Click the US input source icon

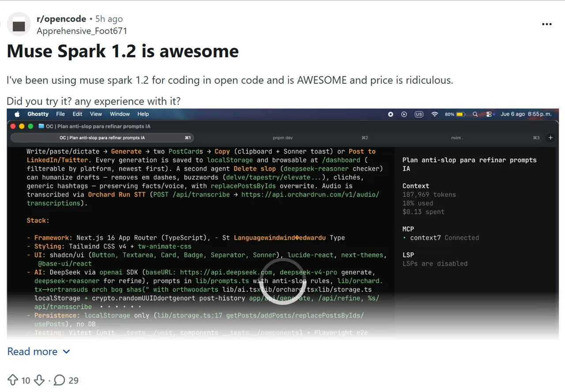click(419, 114)
